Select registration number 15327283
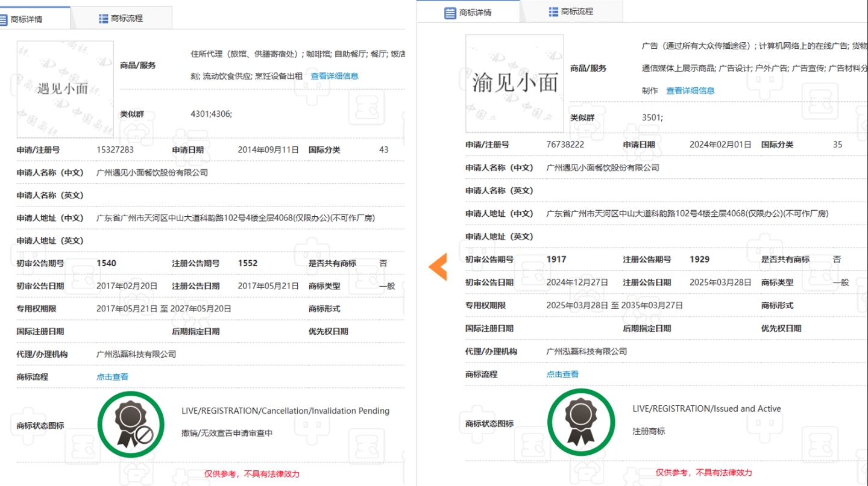The height and width of the screenshot is (486, 868). pos(115,150)
